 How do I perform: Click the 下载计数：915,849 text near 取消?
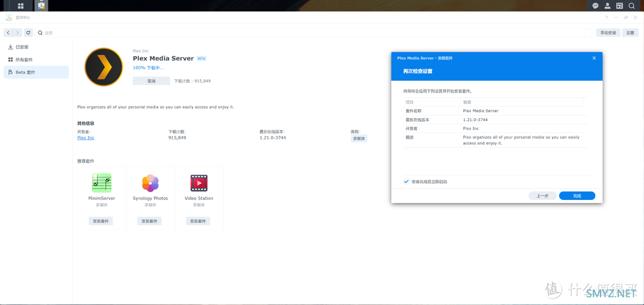click(x=192, y=81)
